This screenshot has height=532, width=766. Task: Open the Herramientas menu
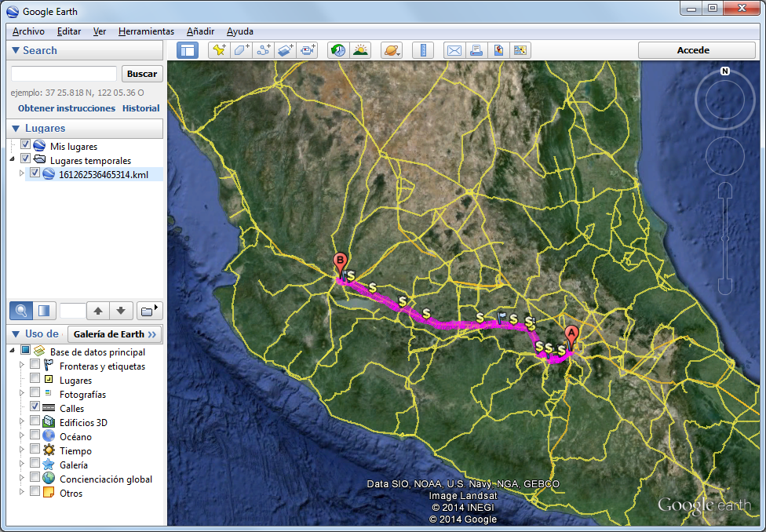(x=146, y=31)
